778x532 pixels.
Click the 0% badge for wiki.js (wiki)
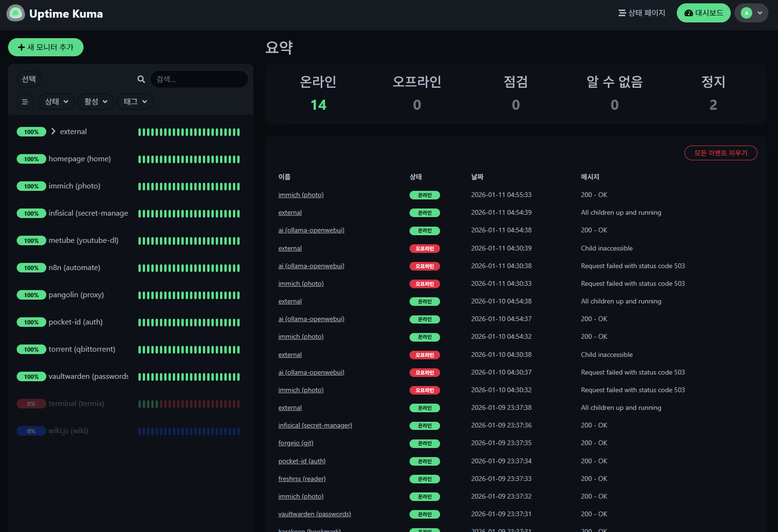tap(32, 431)
